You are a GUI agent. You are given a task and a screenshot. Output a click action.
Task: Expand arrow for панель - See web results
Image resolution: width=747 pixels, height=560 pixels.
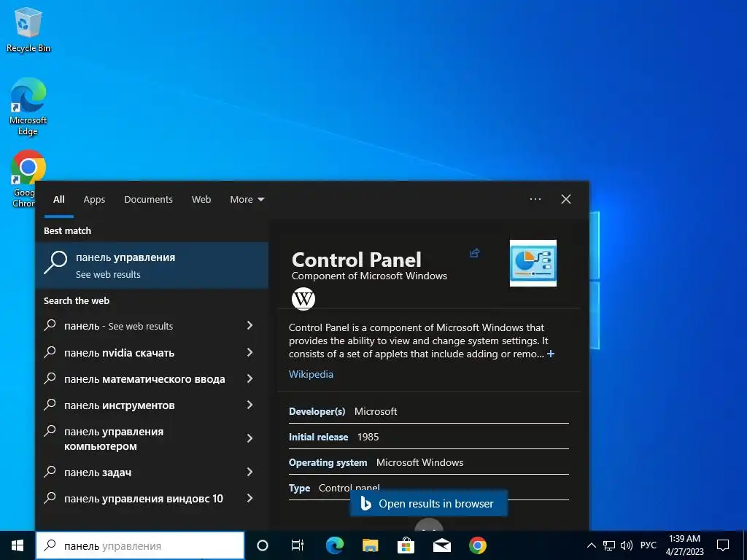[249, 325]
